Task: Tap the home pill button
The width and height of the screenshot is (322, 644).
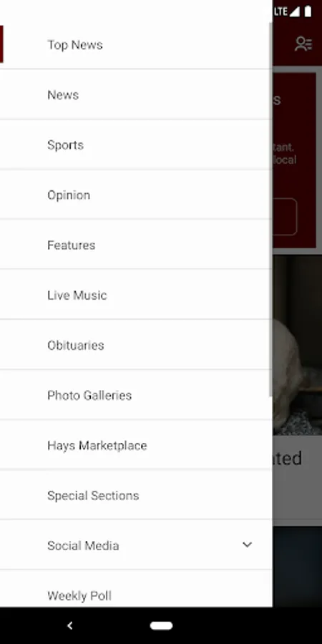Action: (161, 625)
